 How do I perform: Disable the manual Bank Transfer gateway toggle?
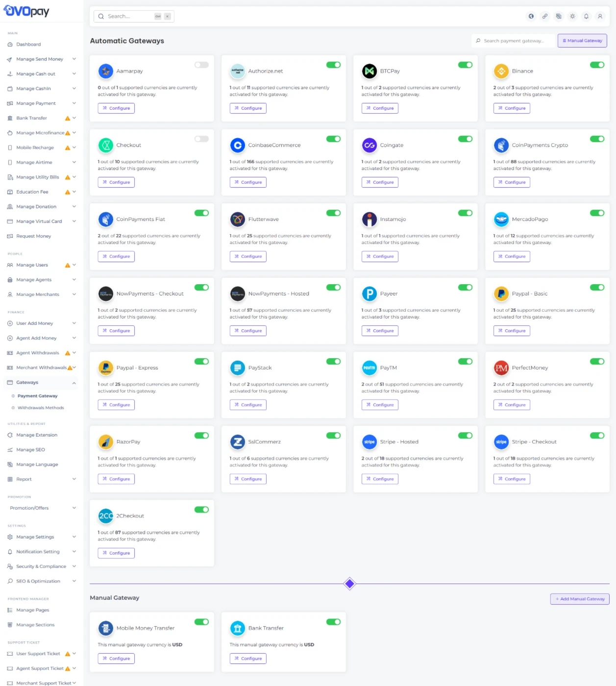pyautogui.click(x=333, y=622)
